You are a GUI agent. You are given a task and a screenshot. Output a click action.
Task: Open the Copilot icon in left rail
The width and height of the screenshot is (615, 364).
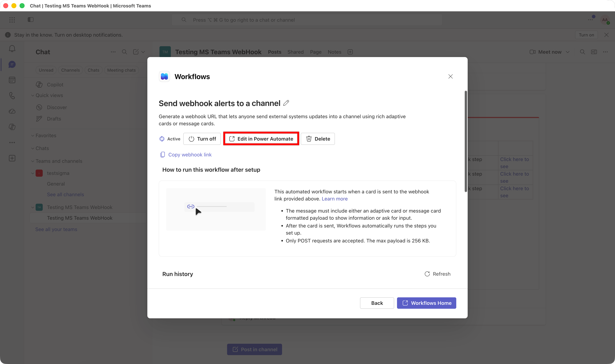12,127
